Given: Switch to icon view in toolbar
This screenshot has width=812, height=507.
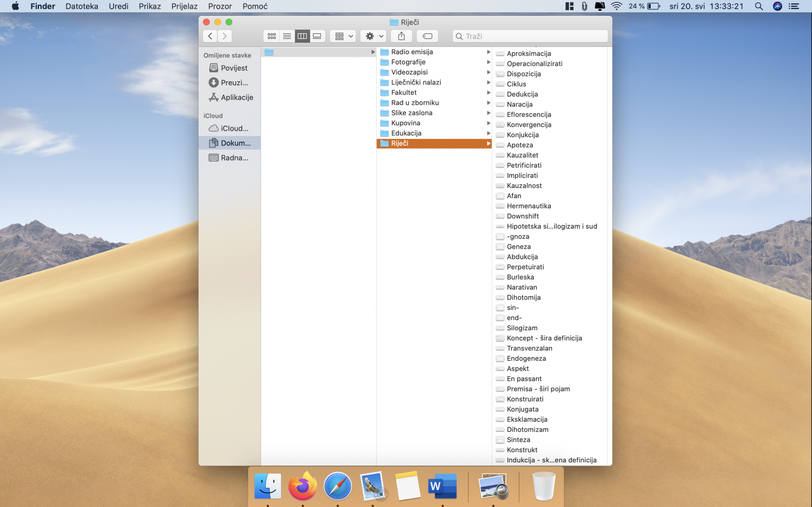Looking at the screenshot, I should (x=272, y=36).
